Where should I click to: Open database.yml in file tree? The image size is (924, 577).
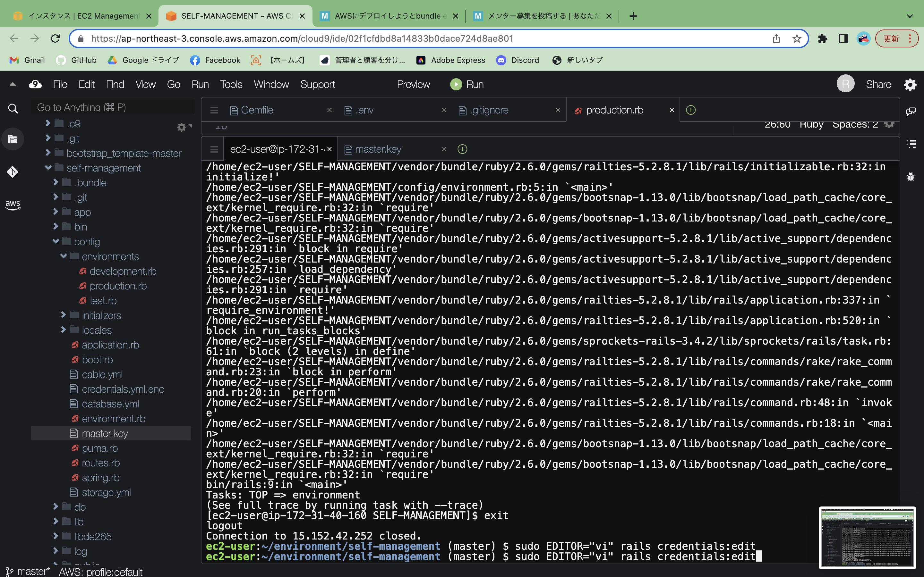[x=110, y=404]
